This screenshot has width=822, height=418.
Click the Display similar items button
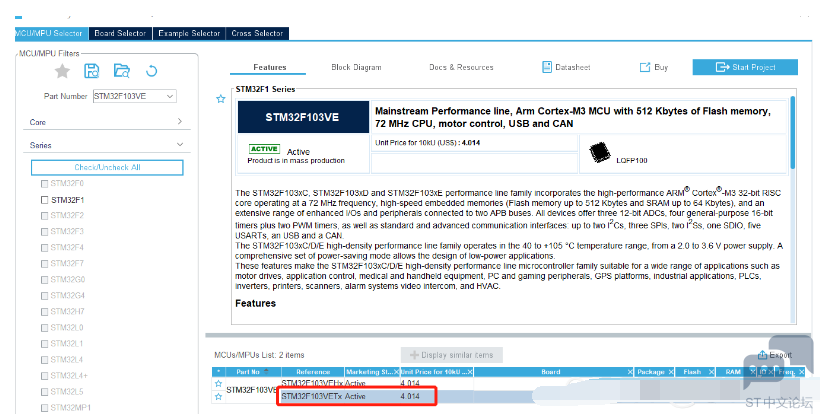[452, 355]
